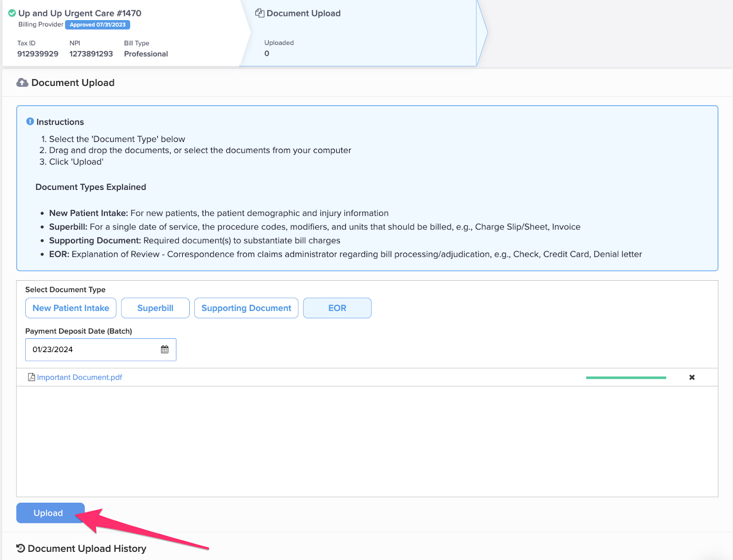Click the cloud upload icon
The width and height of the screenshot is (733, 560).
(22, 83)
